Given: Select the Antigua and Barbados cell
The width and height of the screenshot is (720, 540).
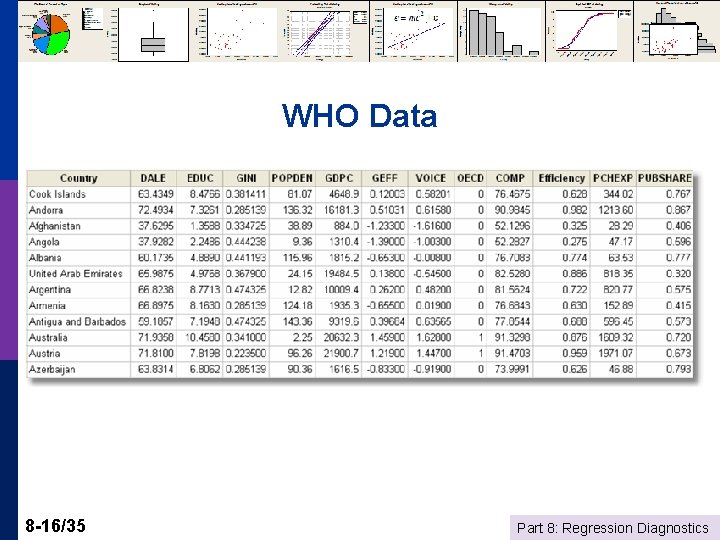Looking at the screenshot, I should 77,321.
